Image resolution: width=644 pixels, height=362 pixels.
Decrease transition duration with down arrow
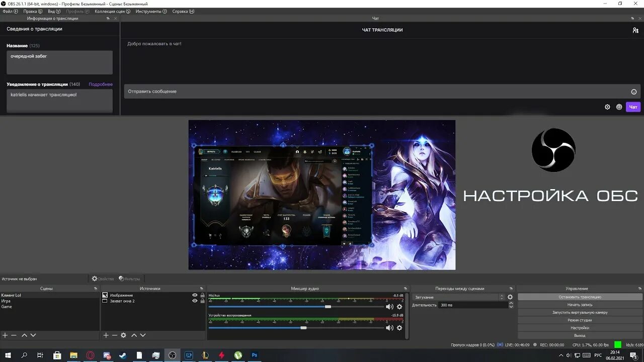511,307
